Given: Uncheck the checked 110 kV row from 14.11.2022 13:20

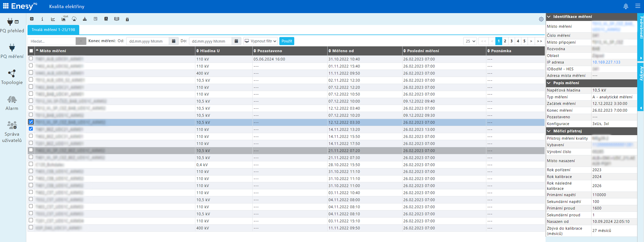Looking at the screenshot, I should (x=31, y=129).
